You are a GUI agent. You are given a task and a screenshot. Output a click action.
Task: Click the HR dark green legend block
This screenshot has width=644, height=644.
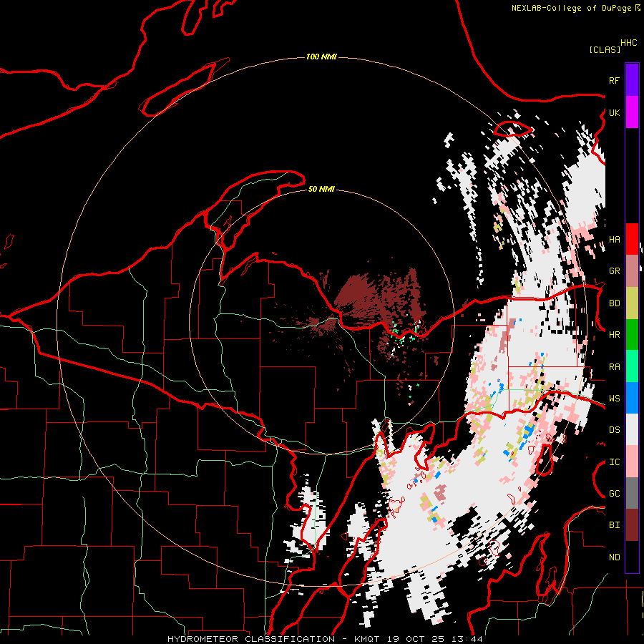pos(632,335)
